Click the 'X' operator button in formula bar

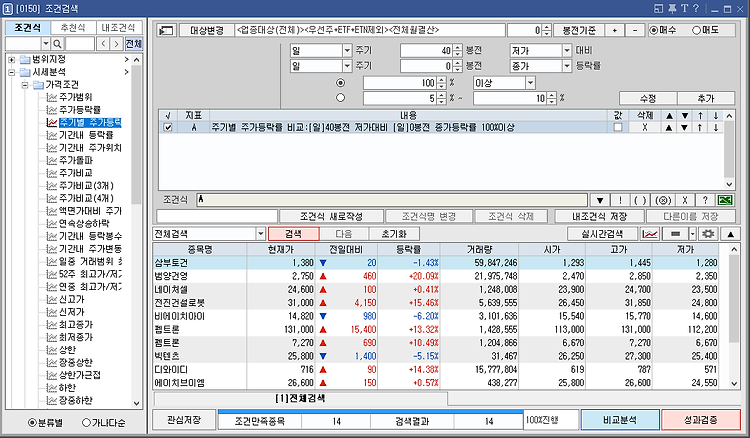684,200
